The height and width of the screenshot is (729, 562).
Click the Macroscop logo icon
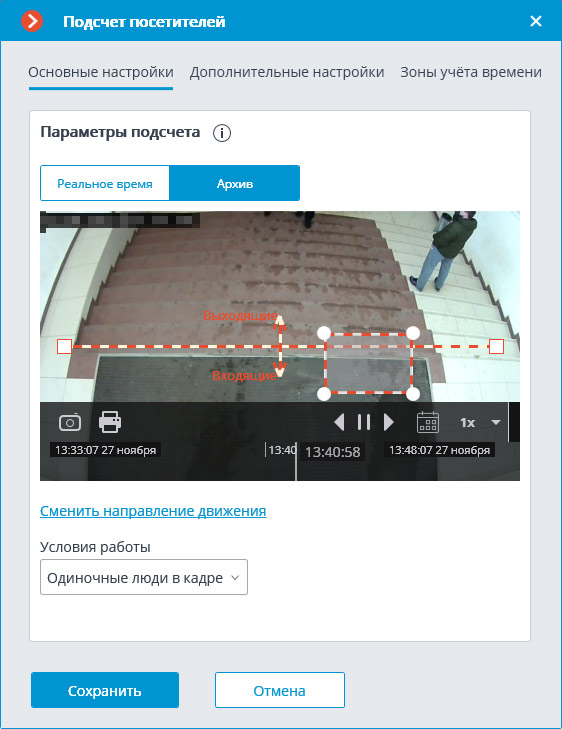[32, 21]
